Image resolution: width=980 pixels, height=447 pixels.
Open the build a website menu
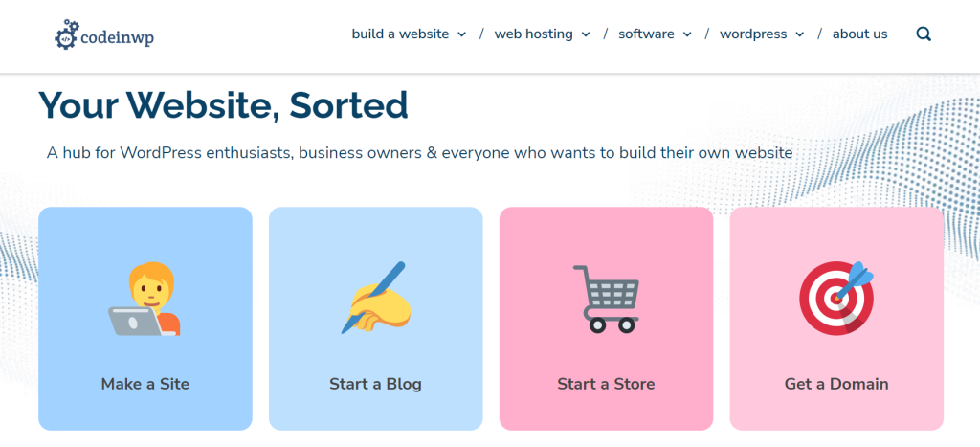400,34
